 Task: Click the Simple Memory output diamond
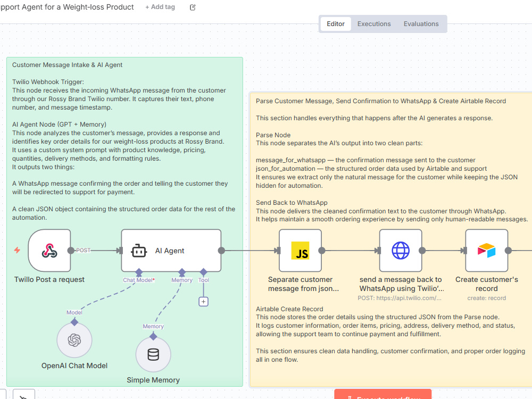(x=153, y=337)
